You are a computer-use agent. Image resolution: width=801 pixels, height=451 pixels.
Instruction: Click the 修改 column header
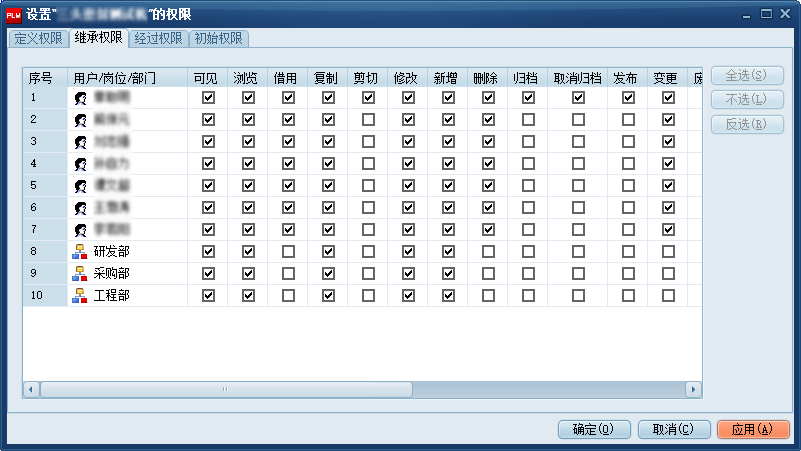[407, 78]
